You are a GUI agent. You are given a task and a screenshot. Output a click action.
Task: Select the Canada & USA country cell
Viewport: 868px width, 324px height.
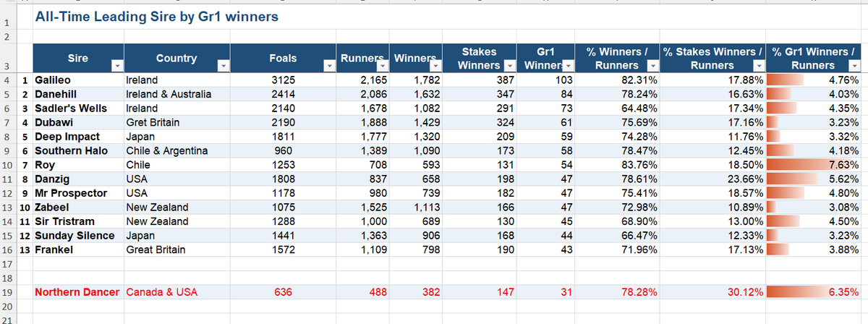[x=177, y=293]
